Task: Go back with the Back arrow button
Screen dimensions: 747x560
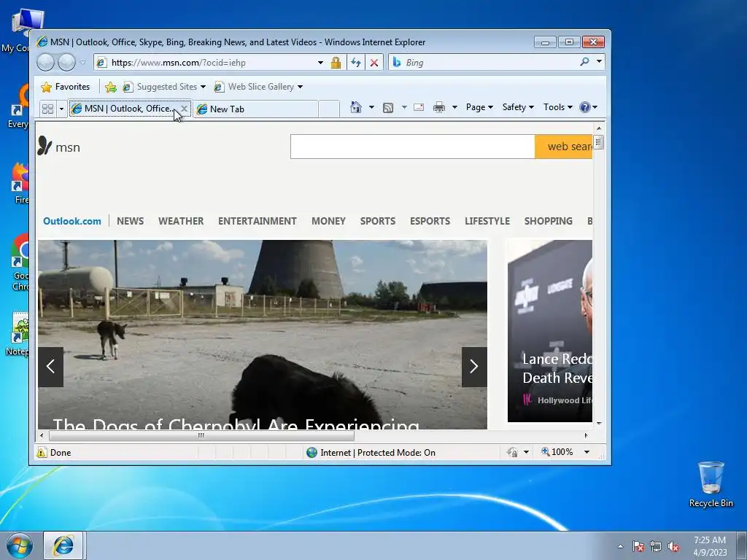Action: click(45, 63)
